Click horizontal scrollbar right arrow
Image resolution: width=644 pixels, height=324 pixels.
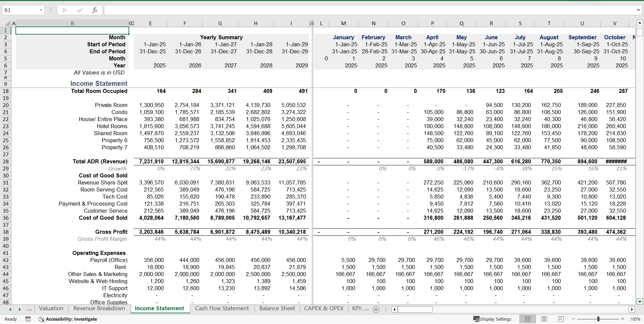coord(632,309)
